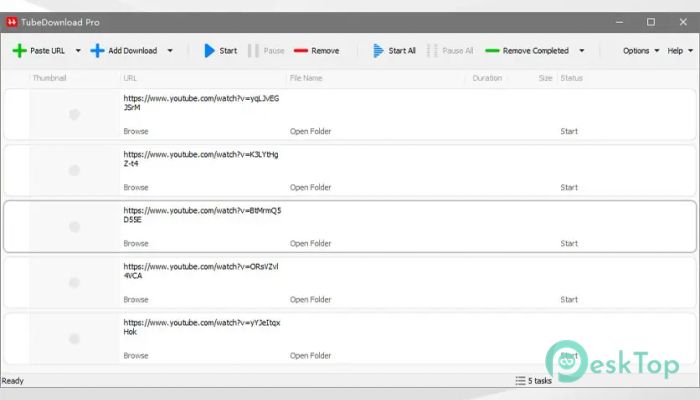The image size is (700, 400).
Task: Open the Remove Completed dropdown arrow
Action: 582,50
